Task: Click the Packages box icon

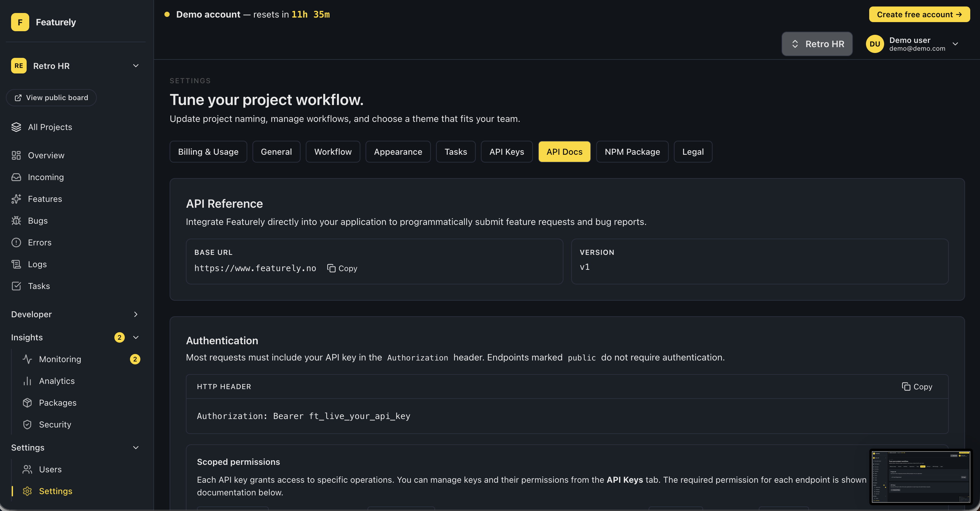Action: (x=27, y=402)
